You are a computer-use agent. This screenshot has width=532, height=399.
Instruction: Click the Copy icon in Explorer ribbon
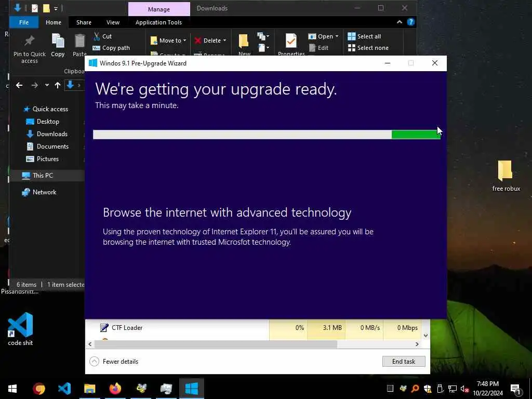[x=58, y=41]
